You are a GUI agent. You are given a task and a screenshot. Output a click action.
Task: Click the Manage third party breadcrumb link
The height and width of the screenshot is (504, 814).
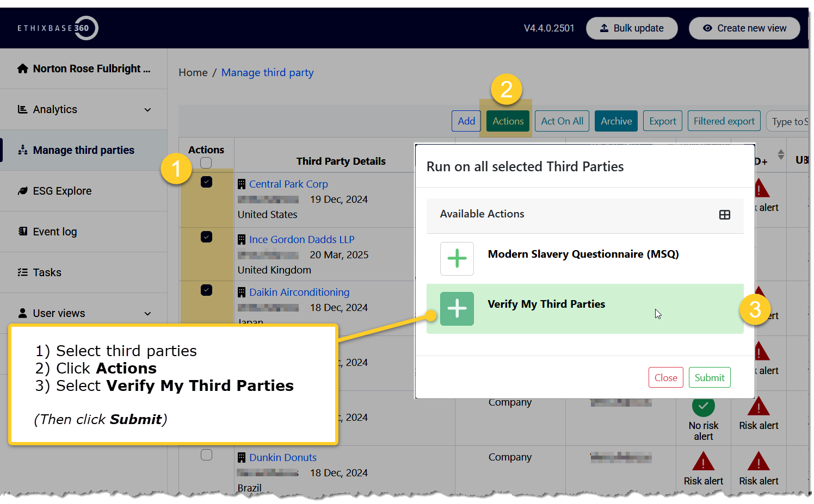coord(267,73)
